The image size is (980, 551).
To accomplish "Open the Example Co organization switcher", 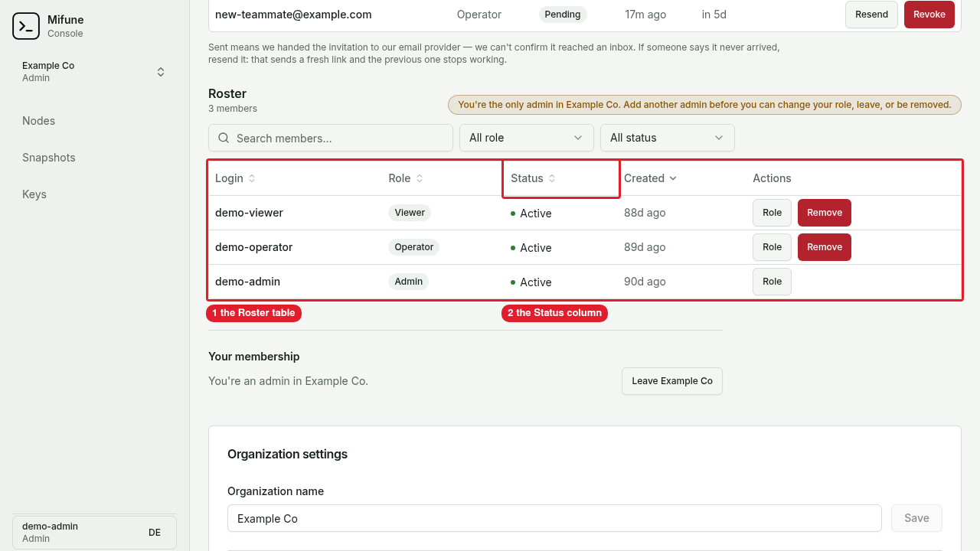I will pos(94,72).
